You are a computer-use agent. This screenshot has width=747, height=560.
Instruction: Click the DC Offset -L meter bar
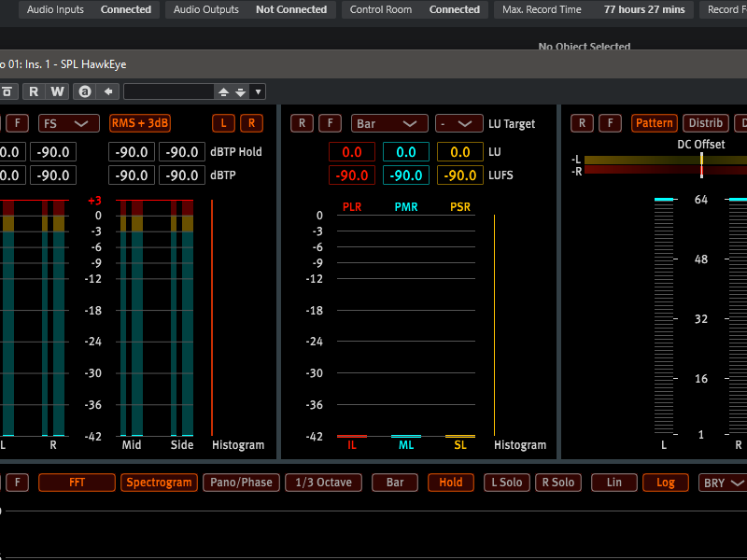coord(666,160)
